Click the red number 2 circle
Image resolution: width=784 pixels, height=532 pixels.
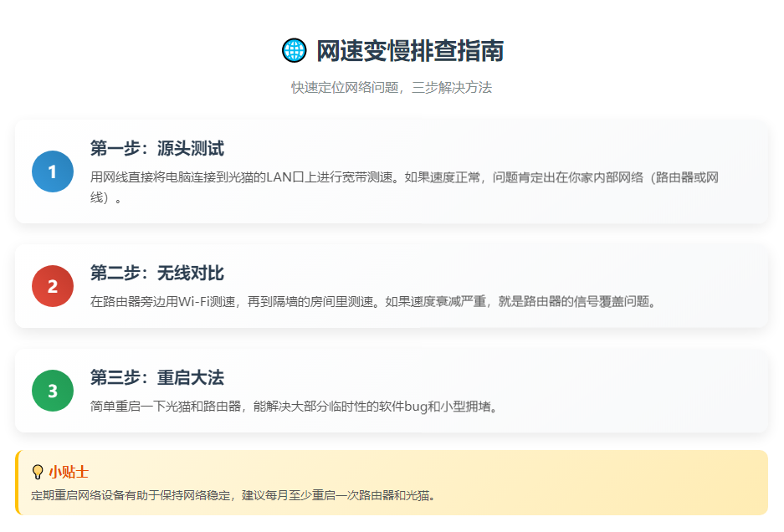[x=53, y=286]
